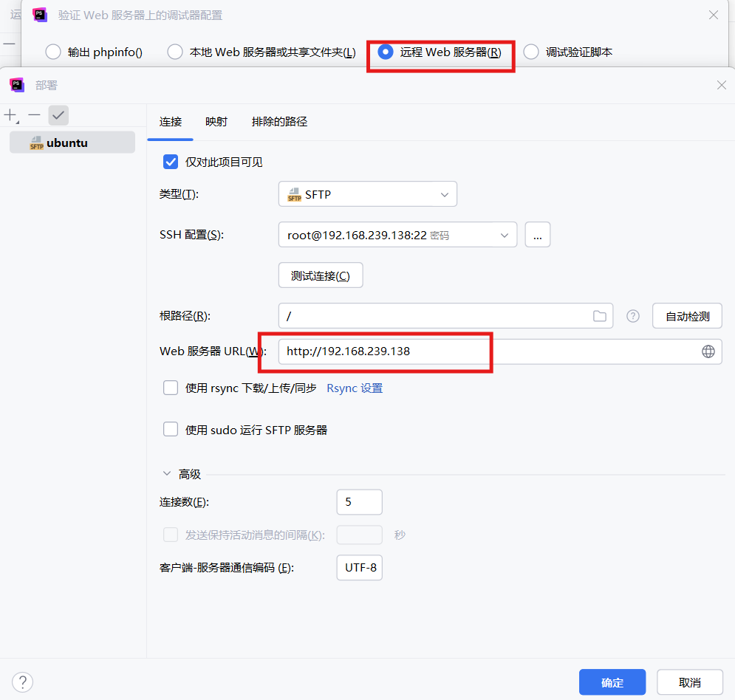Click the folder browse icon in root path

pos(600,316)
